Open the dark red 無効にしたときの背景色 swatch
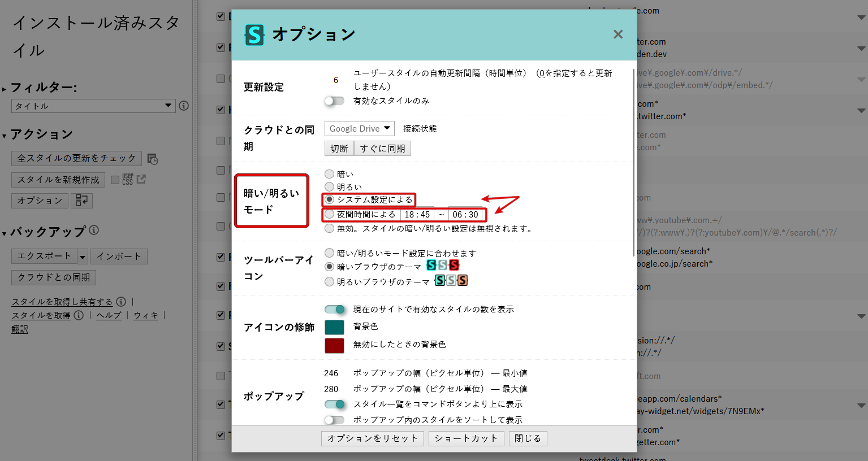The height and width of the screenshot is (461, 868). [334, 345]
